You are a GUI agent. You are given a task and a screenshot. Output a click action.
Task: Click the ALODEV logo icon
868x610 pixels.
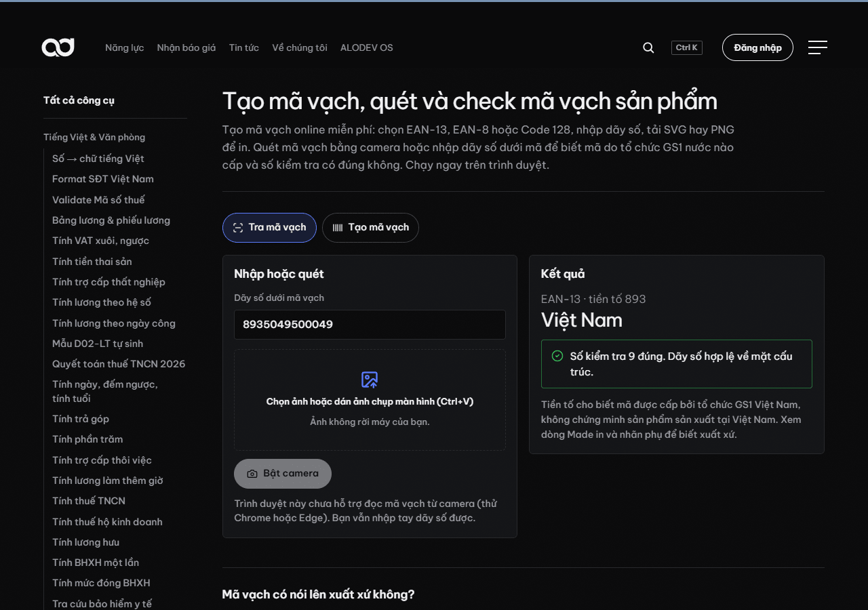point(58,47)
